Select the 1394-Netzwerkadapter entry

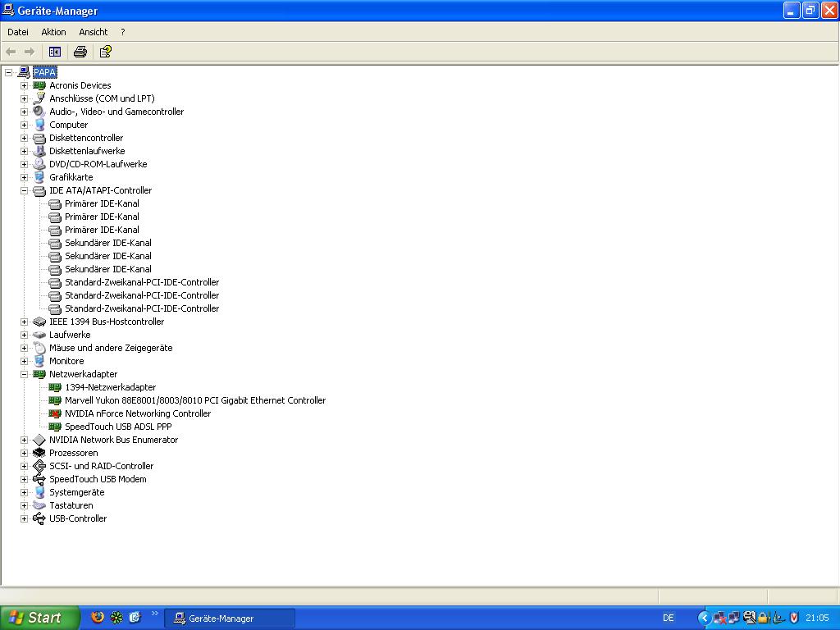coord(111,387)
